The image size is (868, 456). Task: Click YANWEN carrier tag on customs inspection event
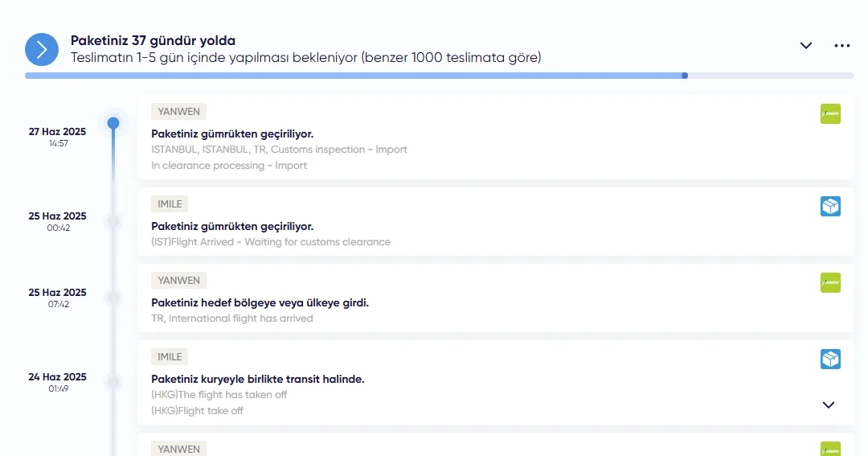pyautogui.click(x=178, y=112)
